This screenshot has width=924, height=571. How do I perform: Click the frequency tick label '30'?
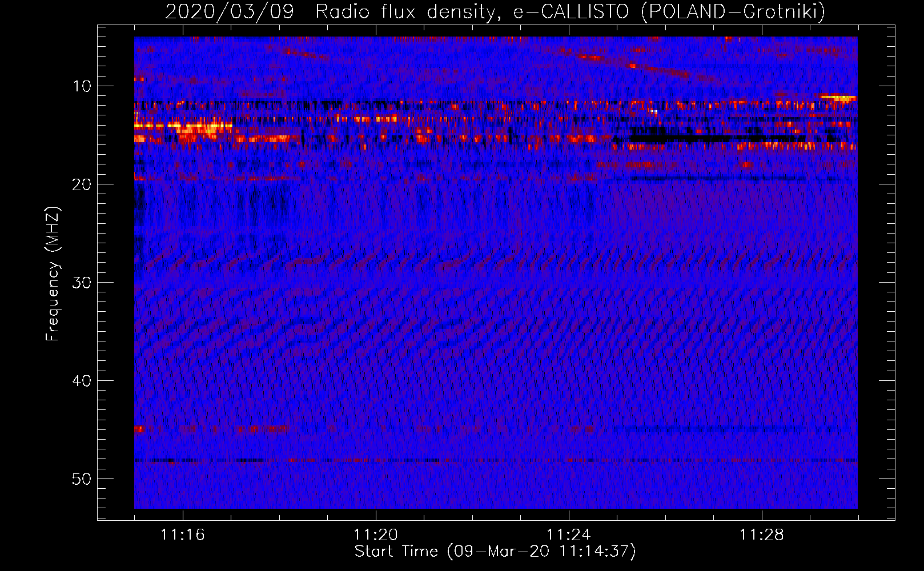[82, 283]
